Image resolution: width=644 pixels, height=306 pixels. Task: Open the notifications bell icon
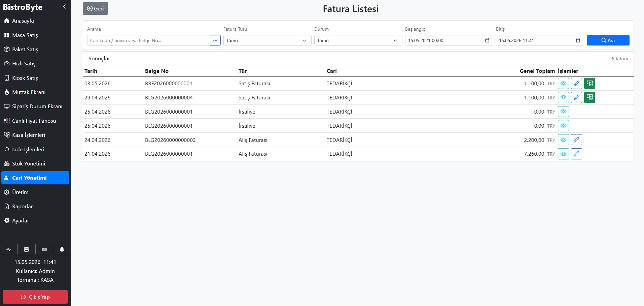tap(62, 249)
